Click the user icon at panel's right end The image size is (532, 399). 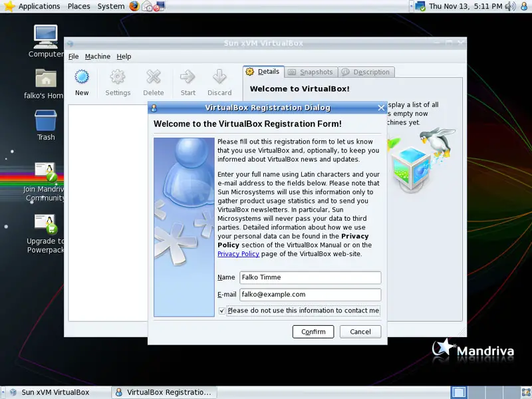tap(524, 6)
